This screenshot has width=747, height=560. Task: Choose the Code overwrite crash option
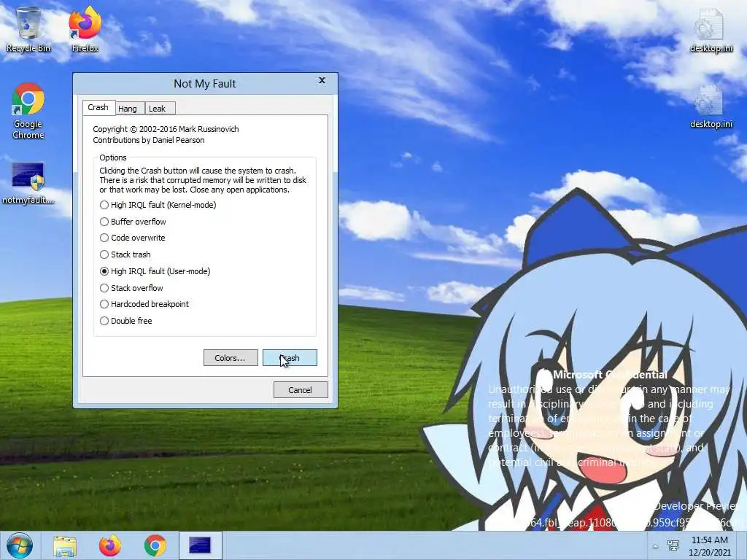(133, 238)
